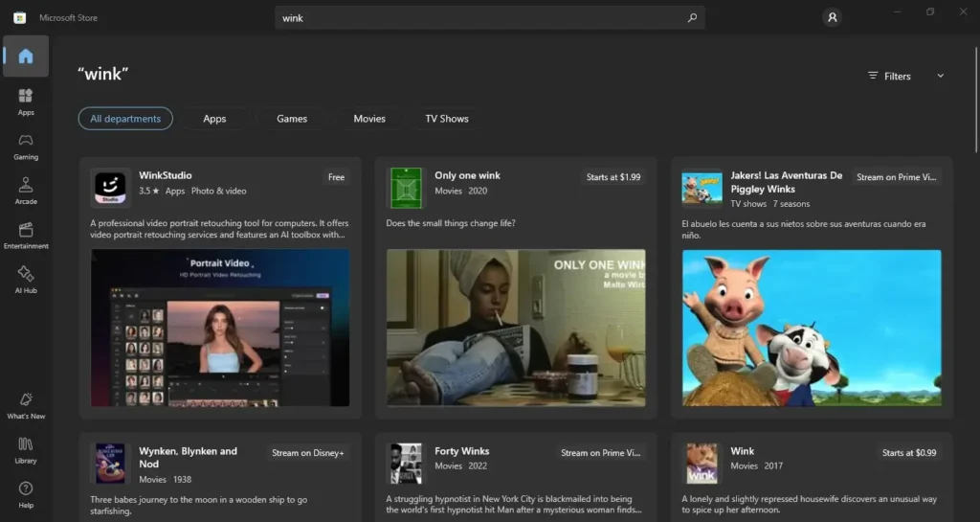The height and width of the screenshot is (522, 980).
Task: Switch to the Games department tab
Action: pyautogui.click(x=292, y=118)
